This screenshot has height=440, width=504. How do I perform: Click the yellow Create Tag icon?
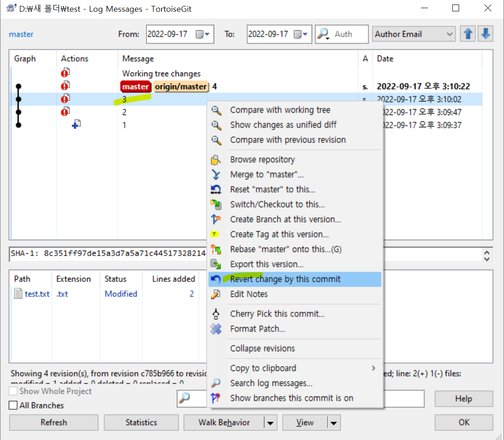click(215, 234)
